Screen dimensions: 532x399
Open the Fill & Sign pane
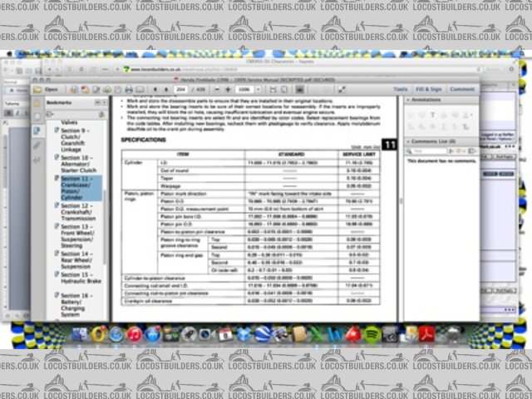point(428,89)
